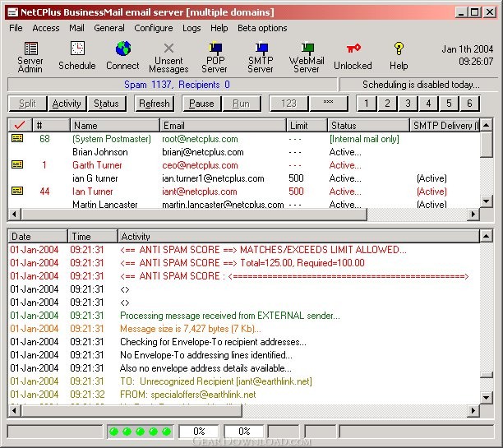The height and width of the screenshot is (448, 503).
Task: Open Unsent Messages
Action: [x=168, y=57]
